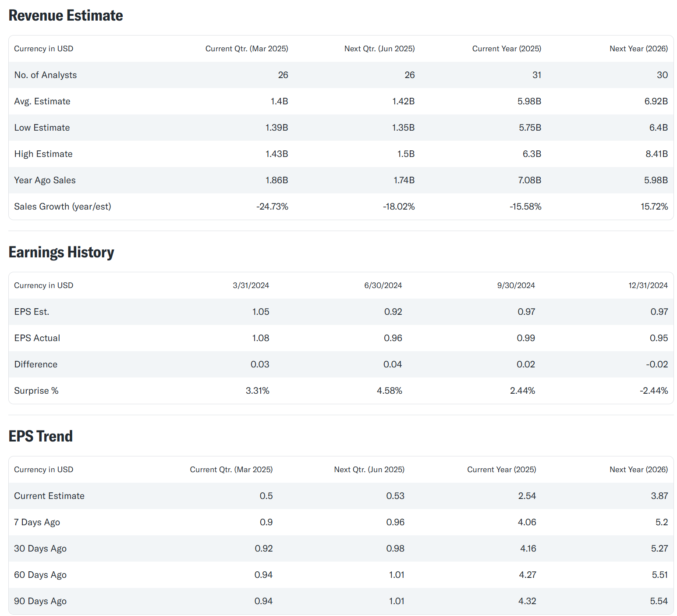
Task: Select EPS estimate 1.05
Action: pos(261,312)
